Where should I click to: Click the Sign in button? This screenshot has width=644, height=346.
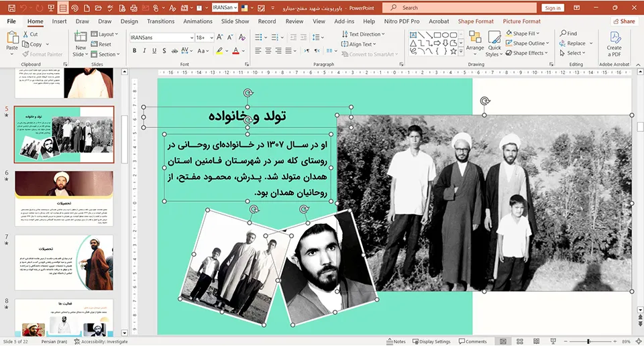(553, 8)
